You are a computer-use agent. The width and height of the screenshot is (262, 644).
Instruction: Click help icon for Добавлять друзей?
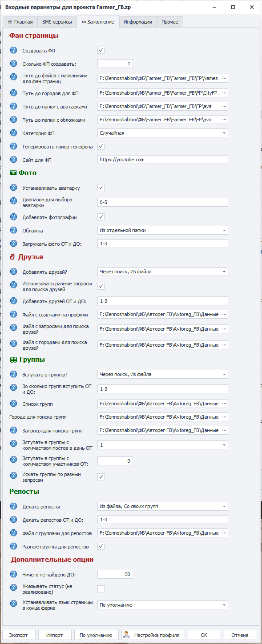[x=14, y=272]
